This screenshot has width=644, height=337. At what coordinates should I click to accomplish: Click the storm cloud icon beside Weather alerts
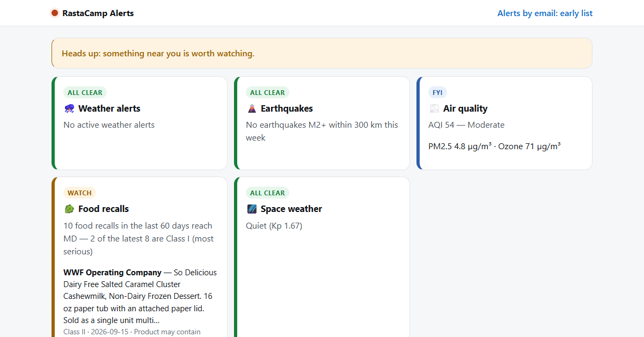coord(69,108)
